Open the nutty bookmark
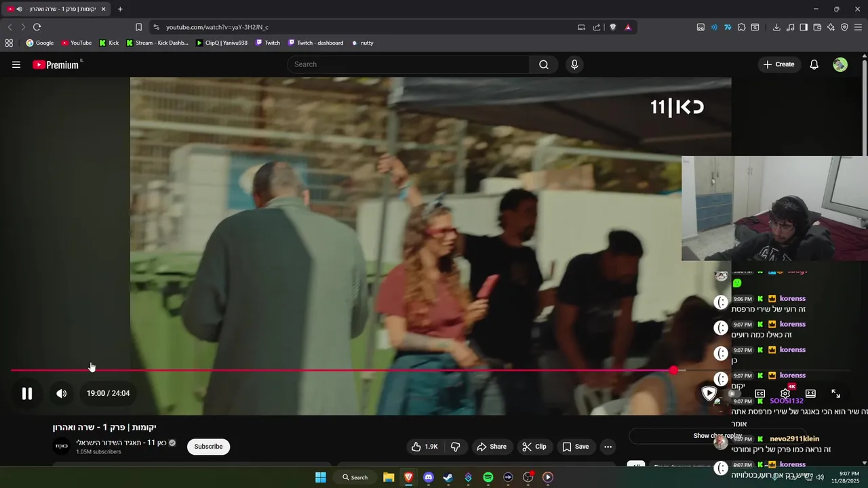This screenshot has width=868, height=488. point(363,43)
